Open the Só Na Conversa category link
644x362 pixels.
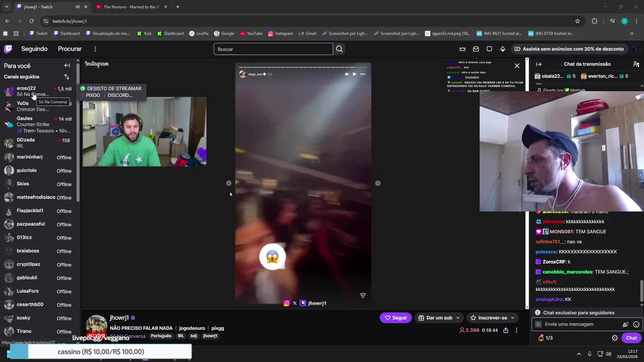pyautogui.click(x=128, y=336)
